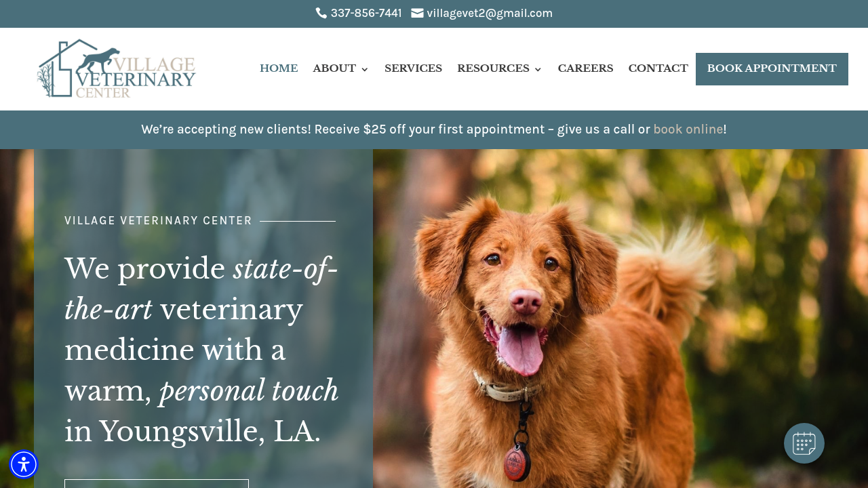Click the email envelope icon
Screen dimensions: 868x488
417,13
